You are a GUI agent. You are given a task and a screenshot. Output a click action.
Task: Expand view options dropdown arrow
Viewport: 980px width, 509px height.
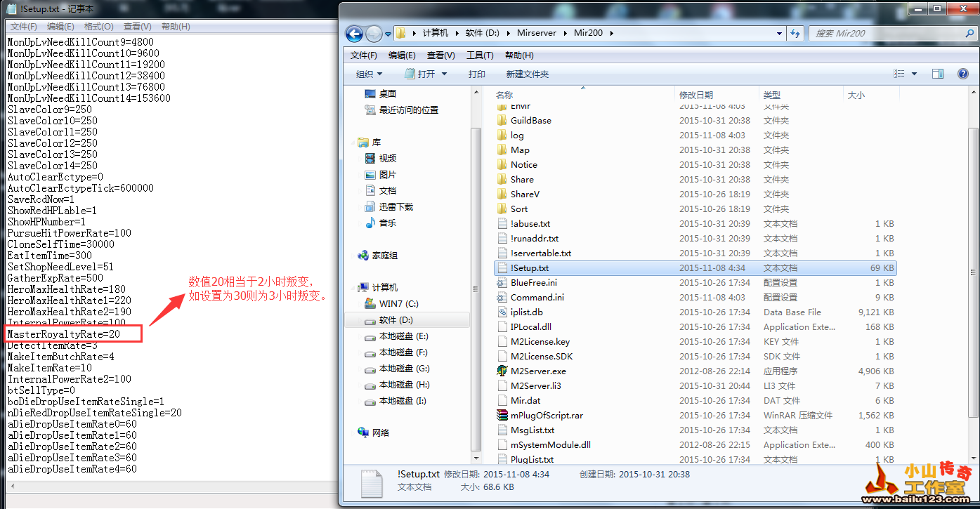pos(914,74)
